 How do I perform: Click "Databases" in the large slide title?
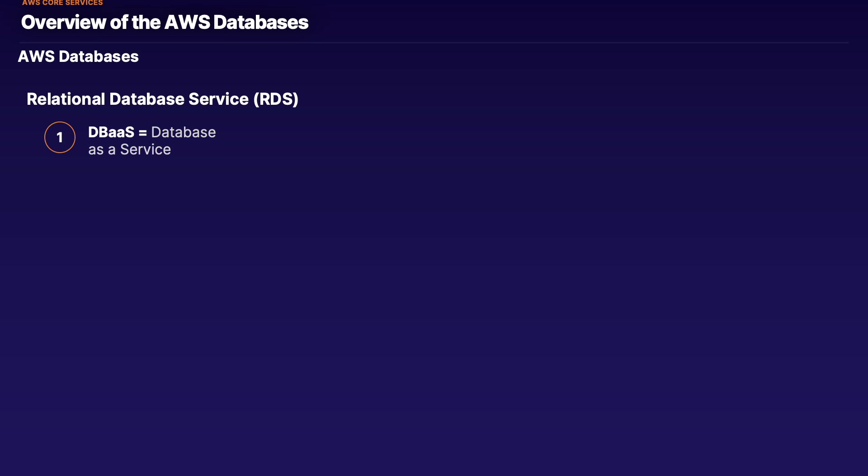click(x=261, y=22)
